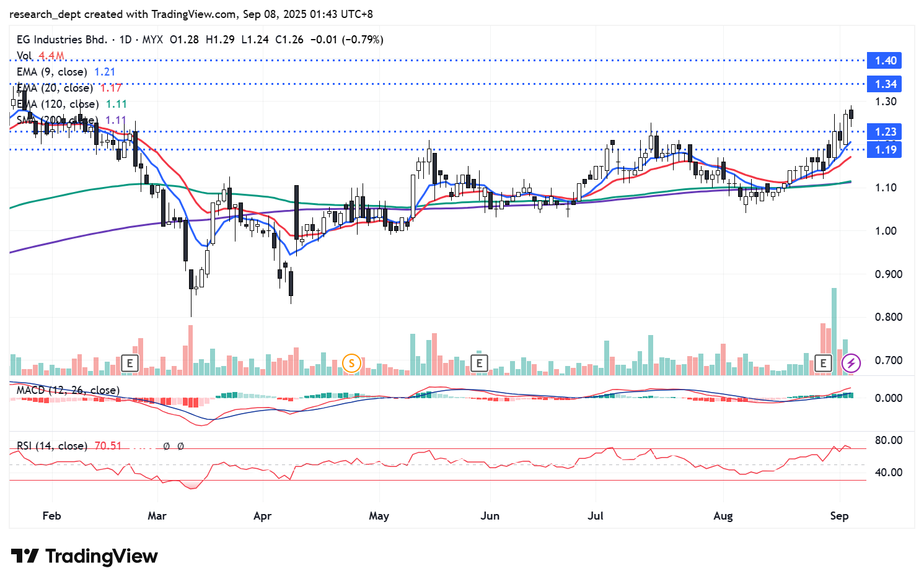Click the orange split S marker
The width and height of the screenshot is (924, 584).
pos(351,363)
